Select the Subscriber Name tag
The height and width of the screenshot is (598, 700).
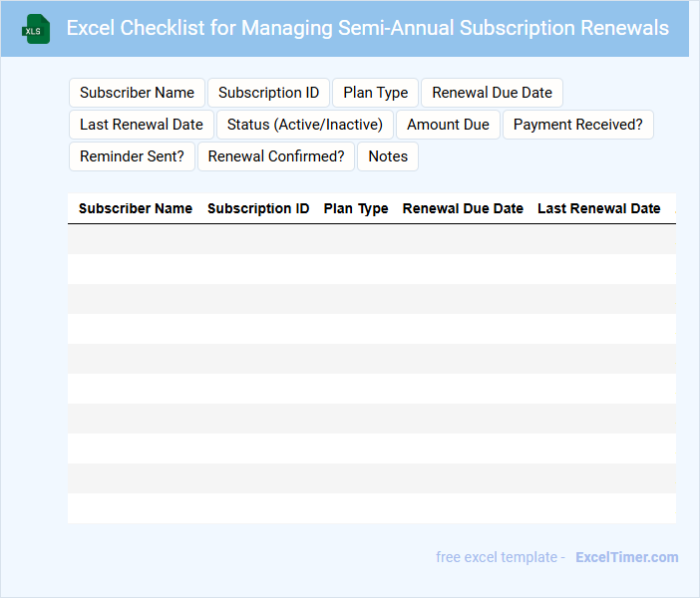[x=137, y=93]
